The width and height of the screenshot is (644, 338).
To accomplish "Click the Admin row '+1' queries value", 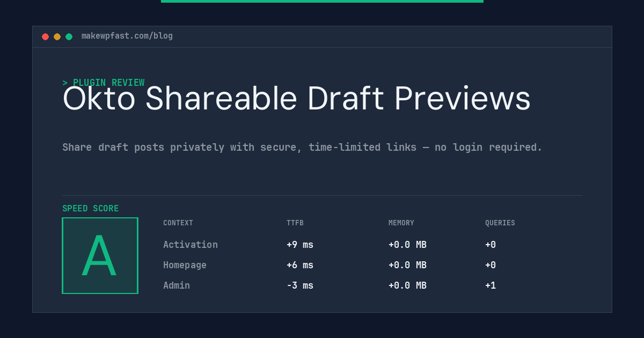I will point(491,285).
